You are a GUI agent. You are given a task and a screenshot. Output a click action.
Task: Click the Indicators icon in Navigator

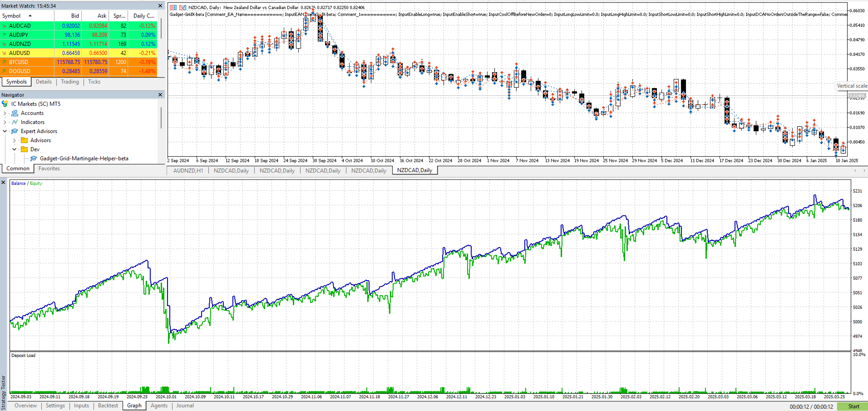point(15,122)
